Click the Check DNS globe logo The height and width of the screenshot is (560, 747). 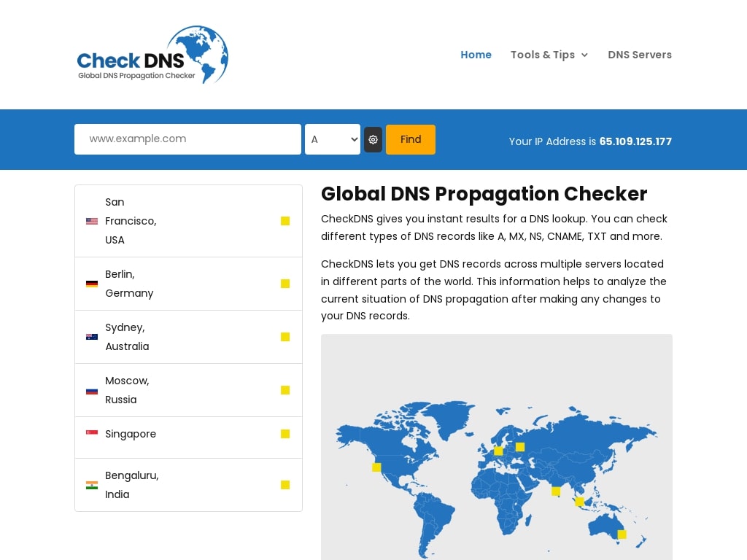tap(152, 55)
